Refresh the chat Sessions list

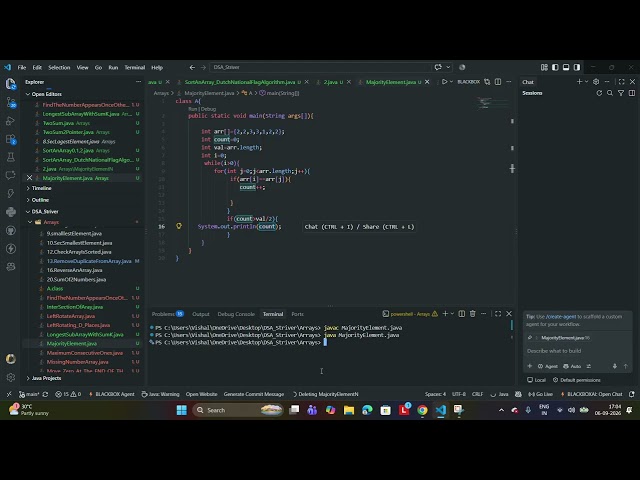[x=599, y=93]
